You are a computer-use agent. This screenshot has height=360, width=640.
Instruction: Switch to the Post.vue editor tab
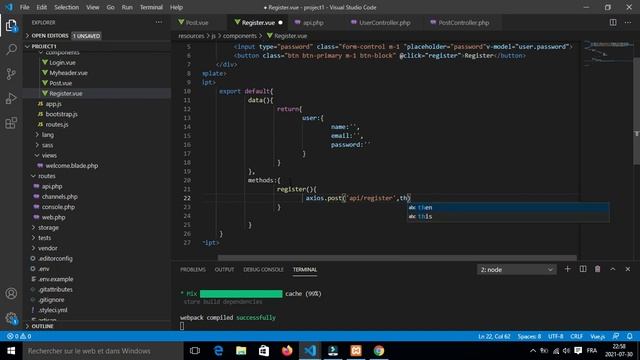[x=197, y=23]
